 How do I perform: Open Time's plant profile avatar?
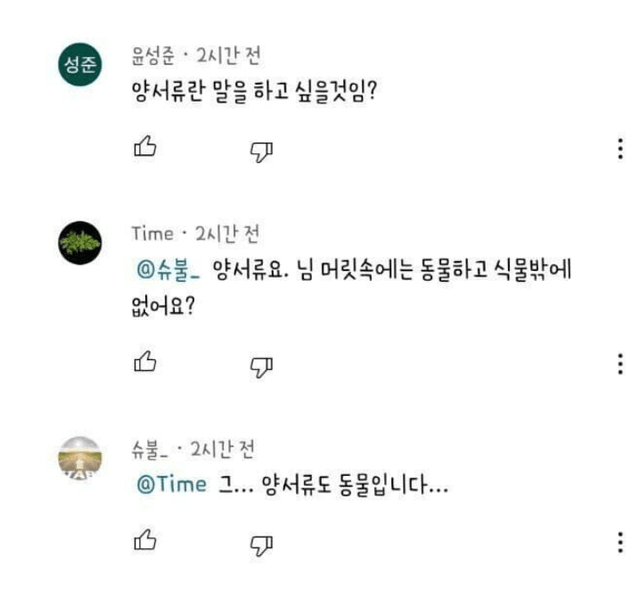(81, 242)
